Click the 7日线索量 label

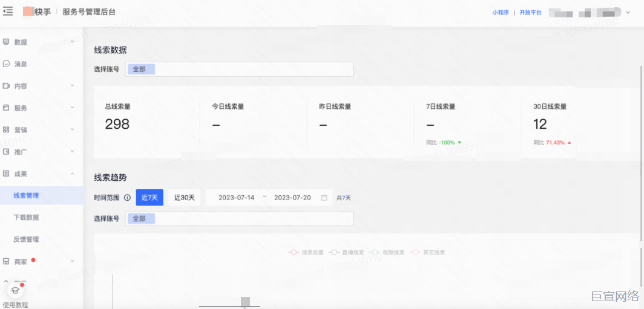(441, 106)
